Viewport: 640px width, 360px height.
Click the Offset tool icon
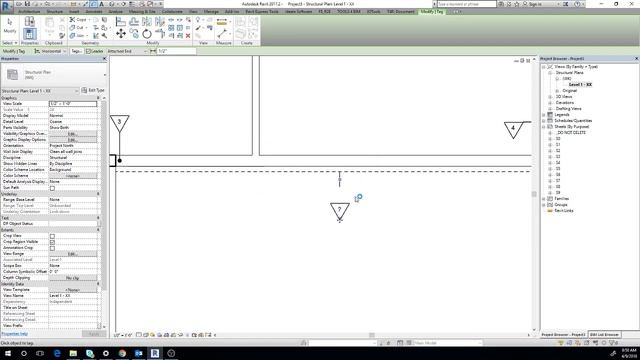click(133, 22)
